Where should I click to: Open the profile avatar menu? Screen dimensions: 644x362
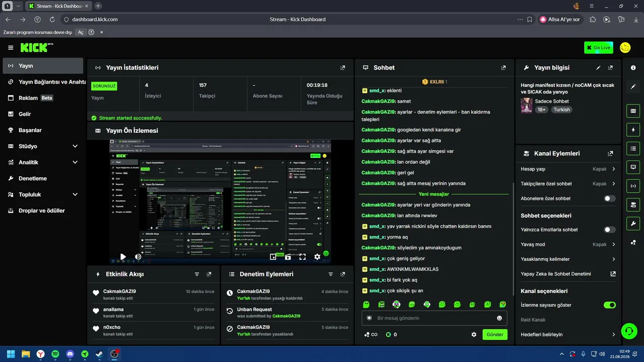pyautogui.click(x=625, y=48)
